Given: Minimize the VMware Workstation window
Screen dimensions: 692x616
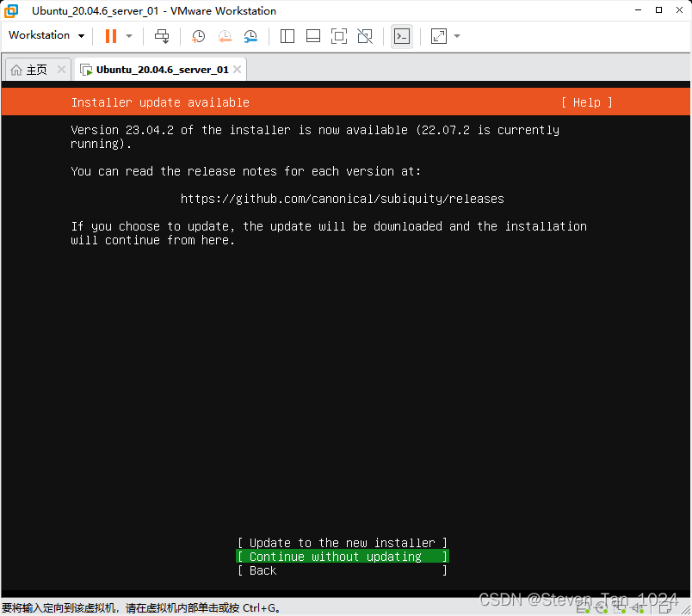Looking at the screenshot, I should [x=638, y=9].
